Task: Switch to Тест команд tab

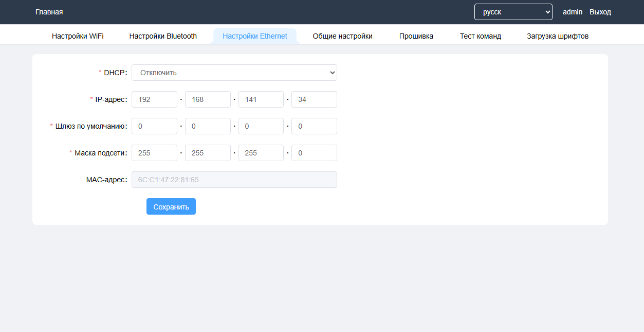Action: click(480, 36)
